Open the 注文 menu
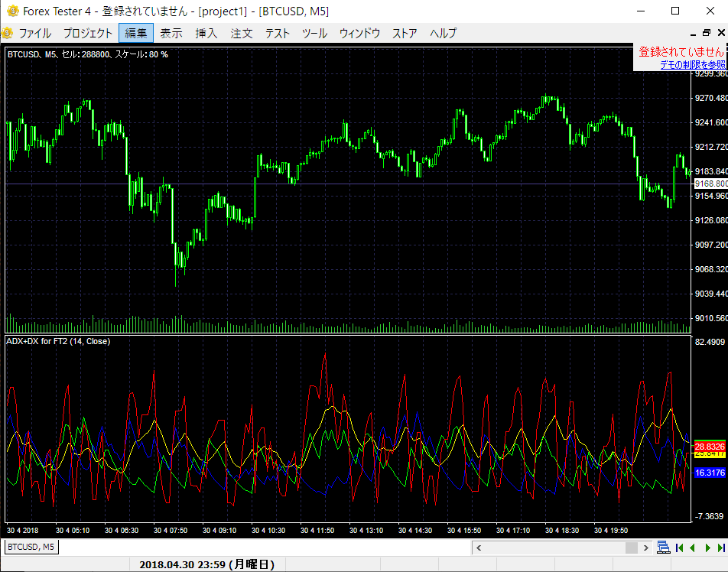The image size is (728, 572). [242, 34]
